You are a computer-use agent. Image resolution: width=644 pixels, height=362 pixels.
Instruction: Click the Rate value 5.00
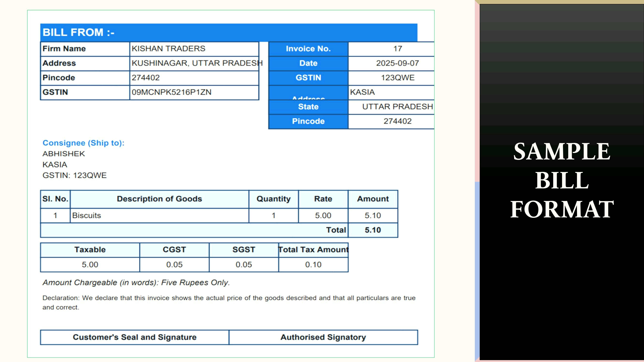pyautogui.click(x=323, y=215)
